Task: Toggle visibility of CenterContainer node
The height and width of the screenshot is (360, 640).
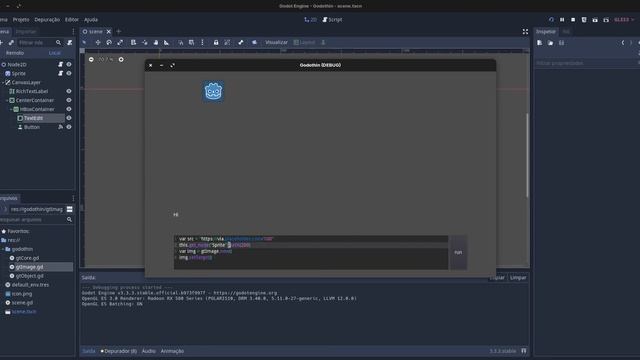Action: click(x=69, y=100)
